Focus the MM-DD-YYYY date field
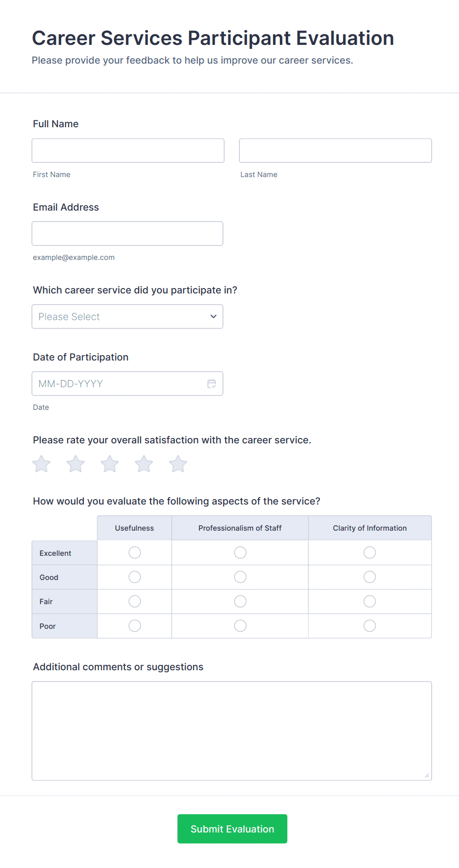This screenshot has width=459, height=868. 118,383
